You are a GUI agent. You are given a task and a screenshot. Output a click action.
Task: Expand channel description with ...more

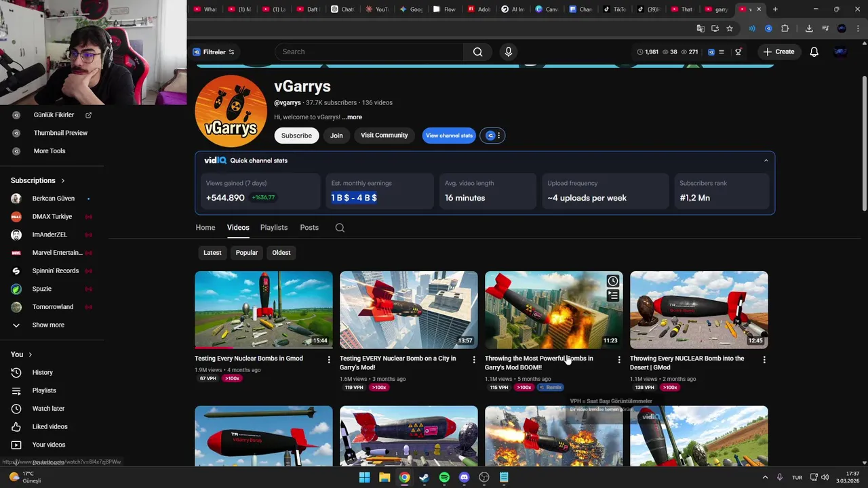pyautogui.click(x=353, y=117)
